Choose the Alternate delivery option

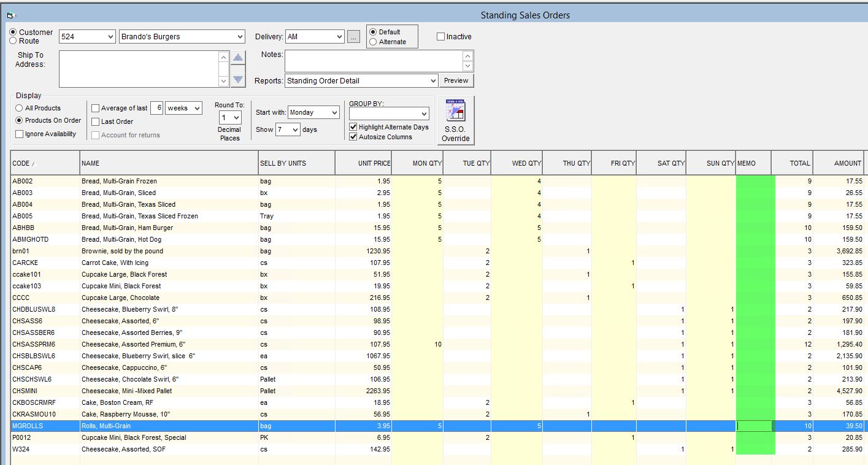(x=373, y=42)
